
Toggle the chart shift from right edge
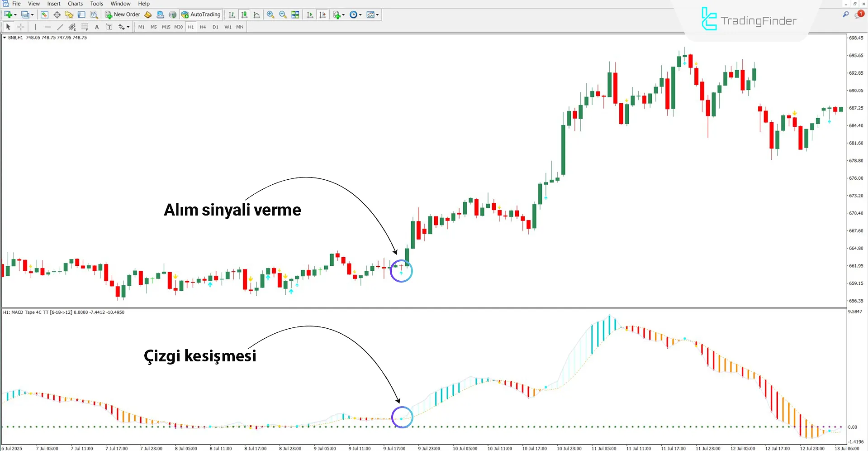tap(323, 14)
